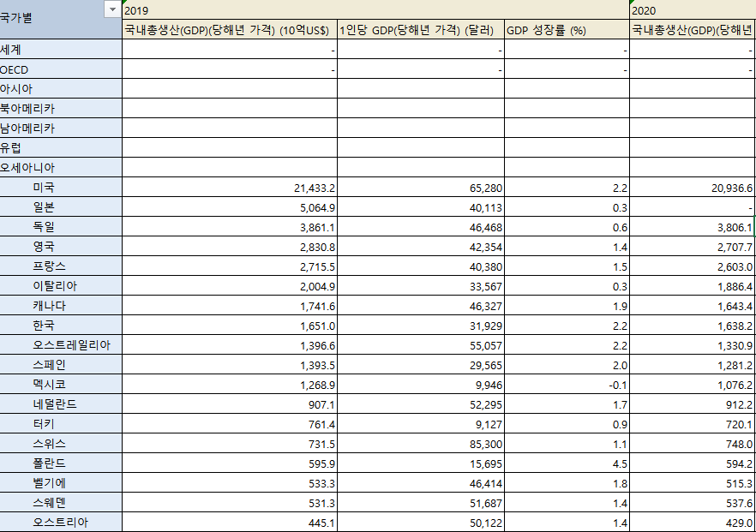Click the 21,433.2 GDP value for 미국
The width and height of the screenshot is (756, 532).
(230, 188)
